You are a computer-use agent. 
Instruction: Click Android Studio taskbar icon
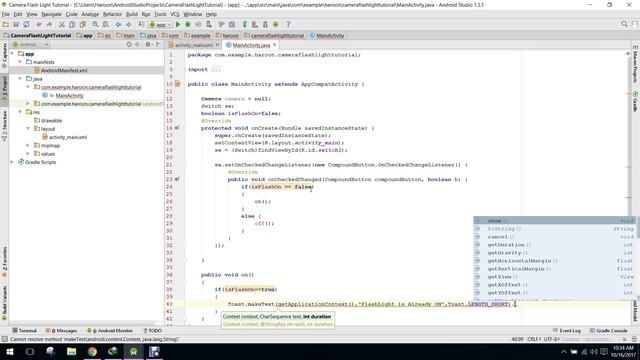pyautogui.click(x=133, y=351)
